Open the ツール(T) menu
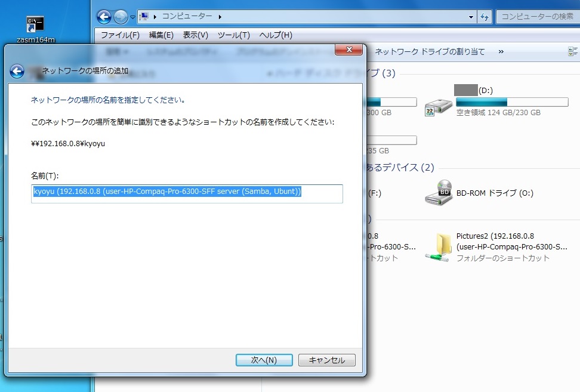This screenshot has width=580, height=392. (x=233, y=35)
